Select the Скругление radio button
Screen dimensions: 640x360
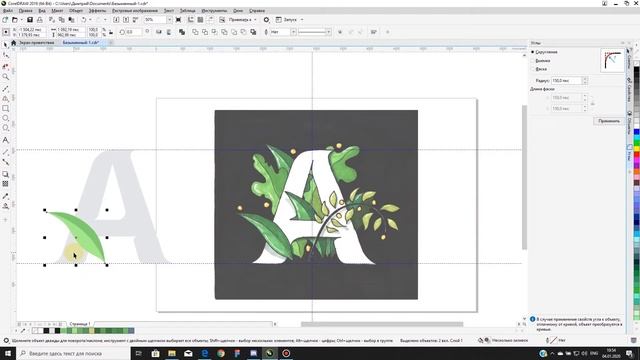pos(533,52)
